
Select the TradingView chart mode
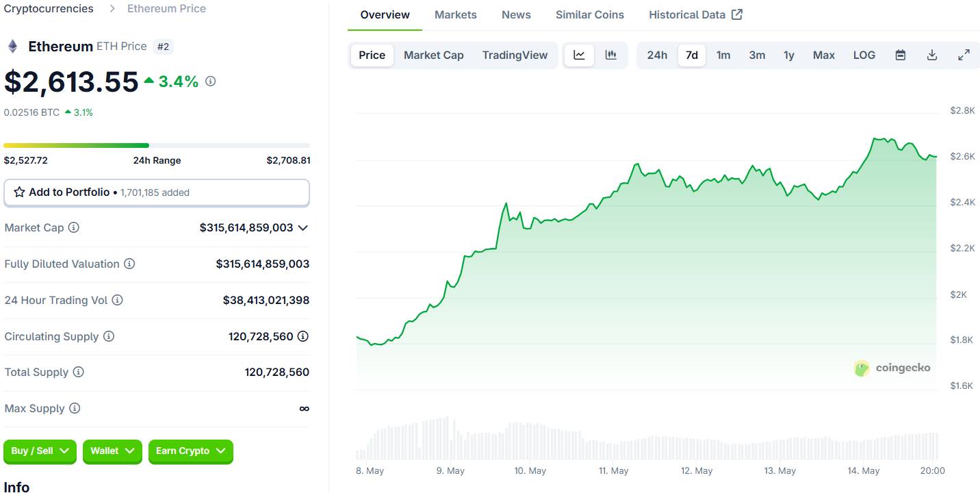pyautogui.click(x=515, y=55)
